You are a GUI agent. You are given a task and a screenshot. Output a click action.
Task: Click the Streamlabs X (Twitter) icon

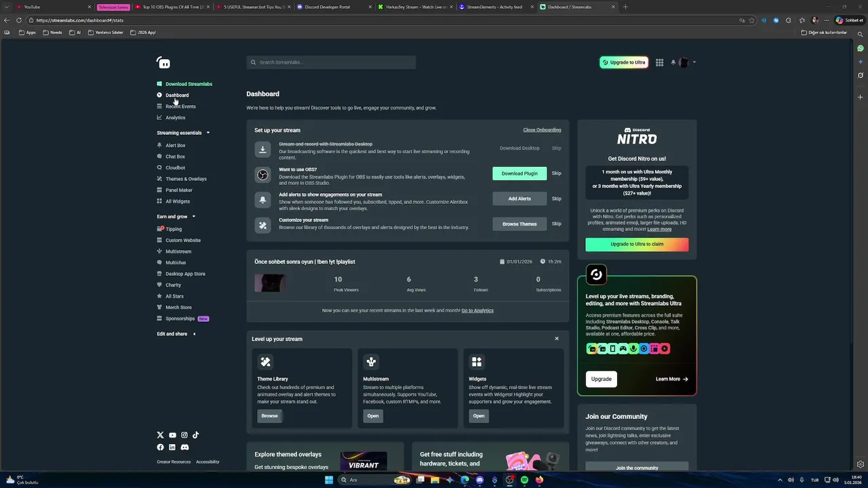coord(160,435)
